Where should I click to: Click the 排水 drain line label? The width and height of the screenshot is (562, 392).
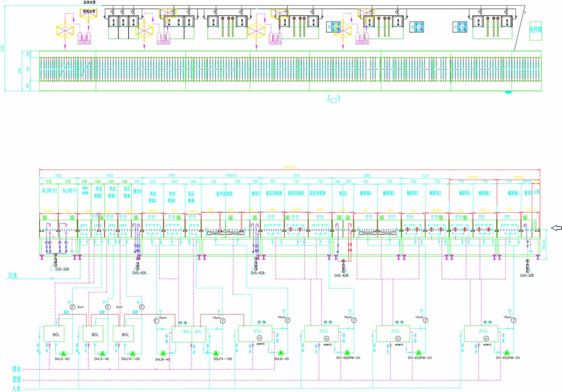pos(18,369)
